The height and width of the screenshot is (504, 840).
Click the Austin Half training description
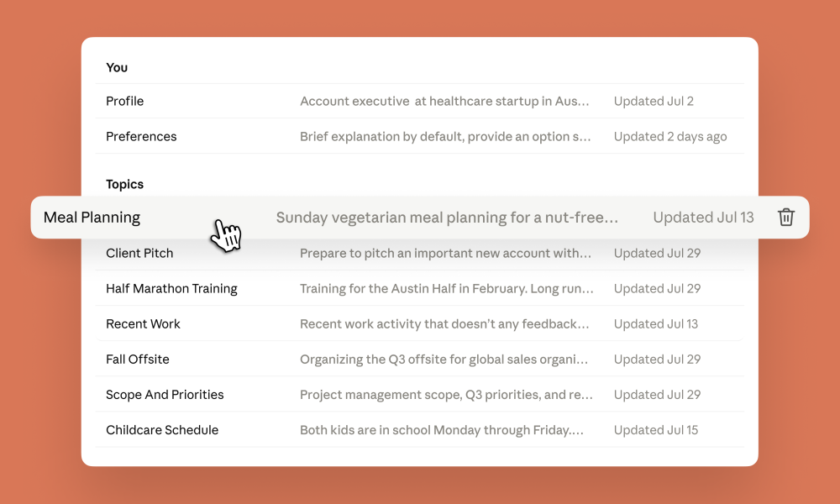click(447, 289)
